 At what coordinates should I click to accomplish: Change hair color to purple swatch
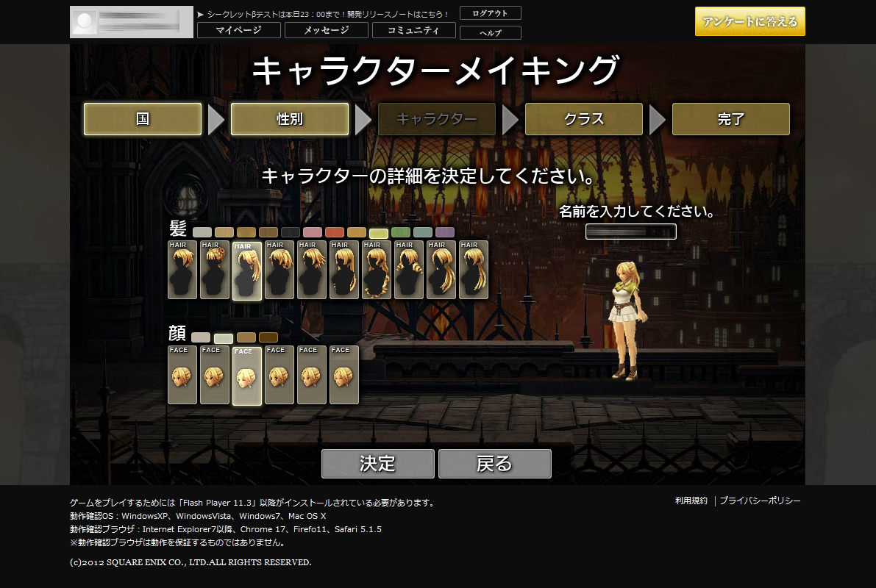tap(445, 232)
